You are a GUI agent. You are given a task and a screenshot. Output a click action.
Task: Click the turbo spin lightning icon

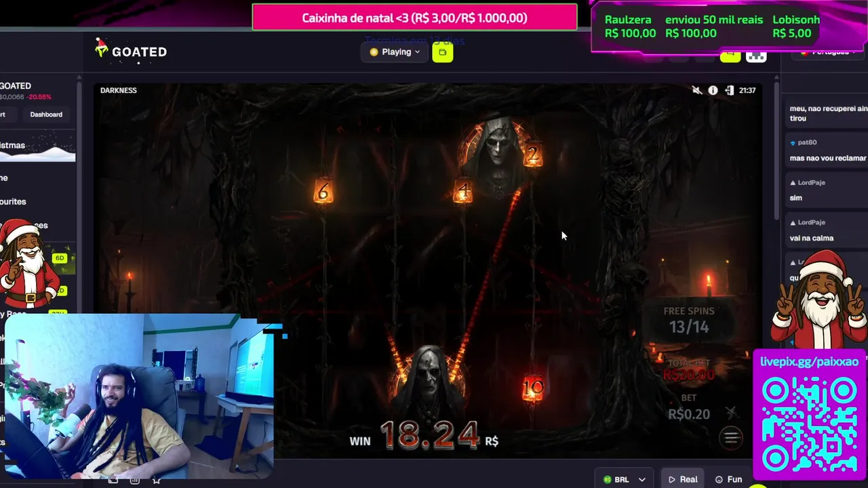[x=731, y=412]
